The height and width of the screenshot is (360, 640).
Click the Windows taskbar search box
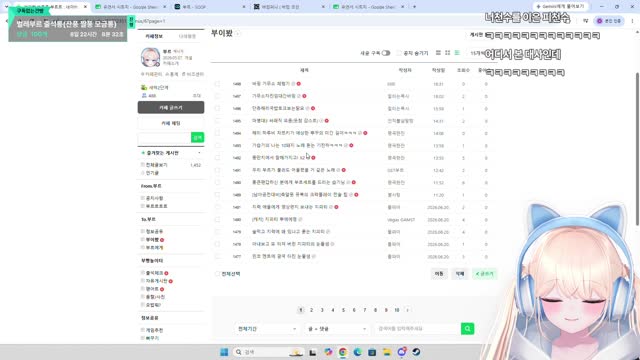[x=268, y=352]
